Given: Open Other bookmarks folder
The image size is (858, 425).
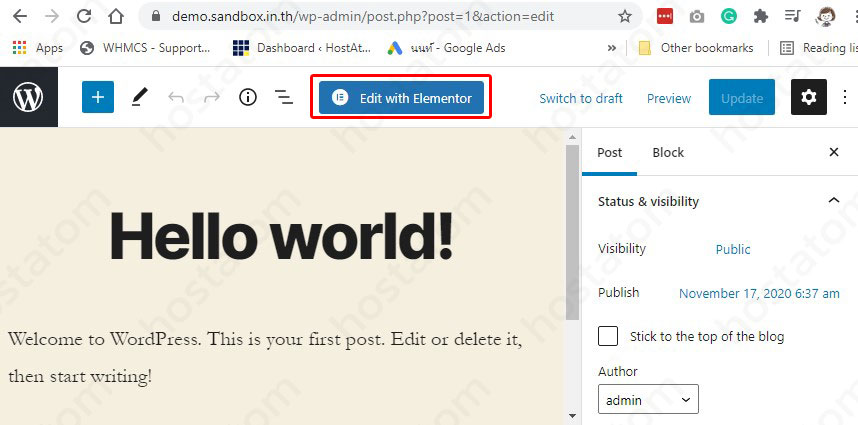Looking at the screenshot, I should click(696, 48).
